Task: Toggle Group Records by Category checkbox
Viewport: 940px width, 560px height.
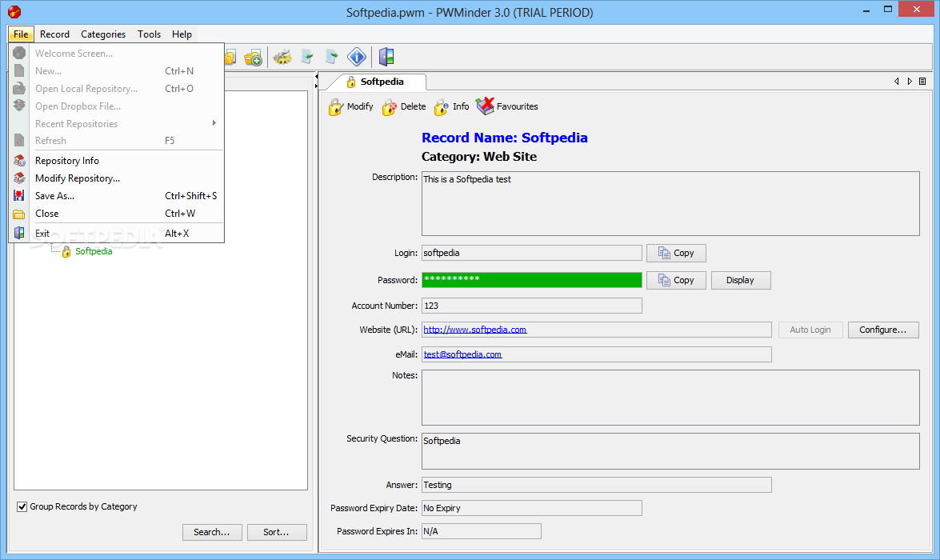Action: 22,506
